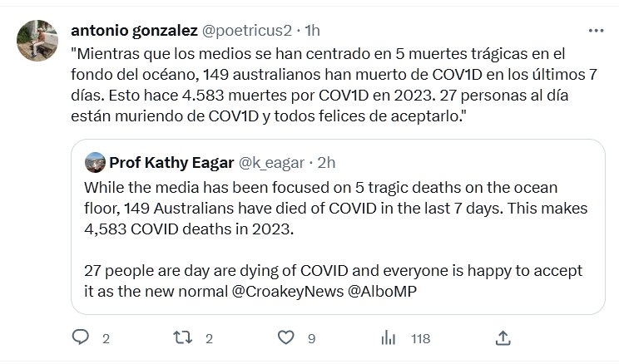This screenshot has width=619, height=364.
Task: Open the three-dot more options menu
Action: point(595,30)
